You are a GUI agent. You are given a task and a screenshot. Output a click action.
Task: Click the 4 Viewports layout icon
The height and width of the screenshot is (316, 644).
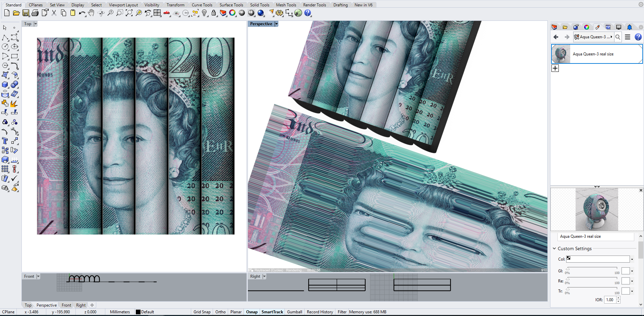click(157, 13)
